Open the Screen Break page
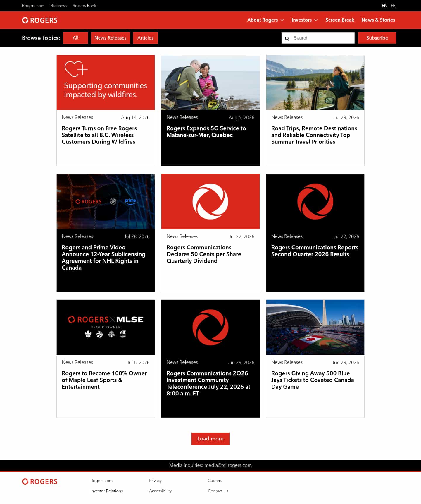Screen dimensions: 421x504 tap(340, 20)
